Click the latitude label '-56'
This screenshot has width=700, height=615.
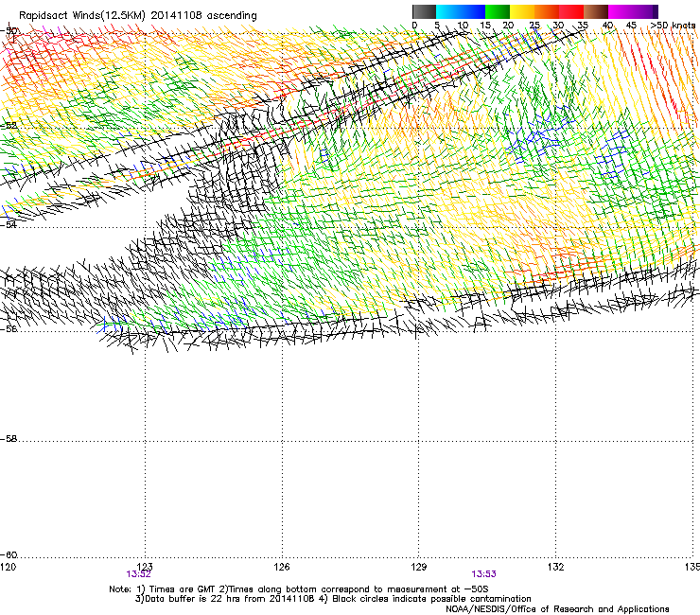[x=9, y=328]
